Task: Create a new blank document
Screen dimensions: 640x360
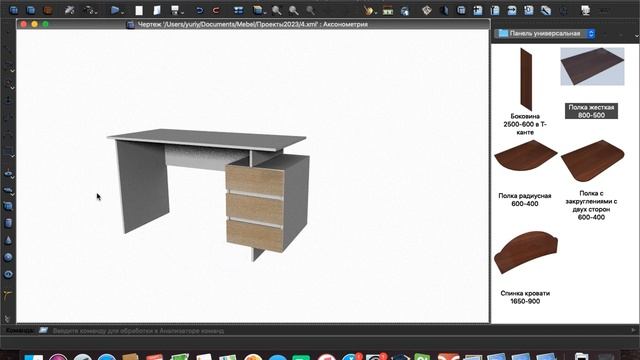Action: 139,10
